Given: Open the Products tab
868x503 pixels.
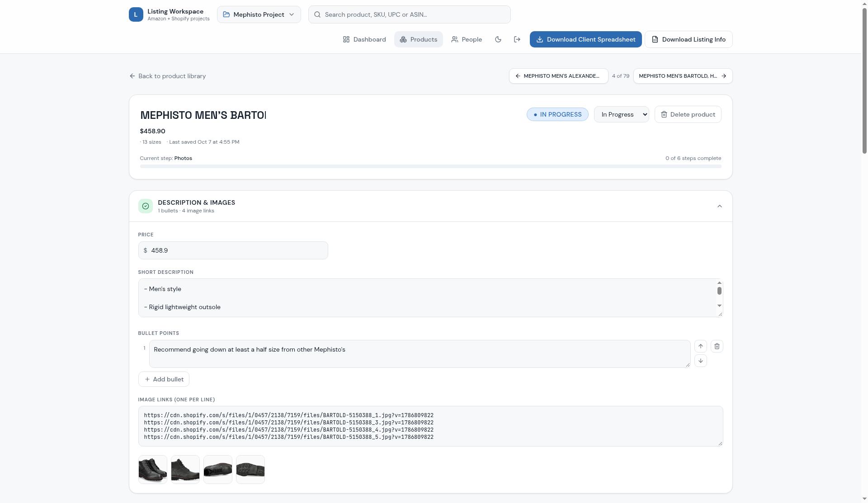Looking at the screenshot, I should point(418,39).
